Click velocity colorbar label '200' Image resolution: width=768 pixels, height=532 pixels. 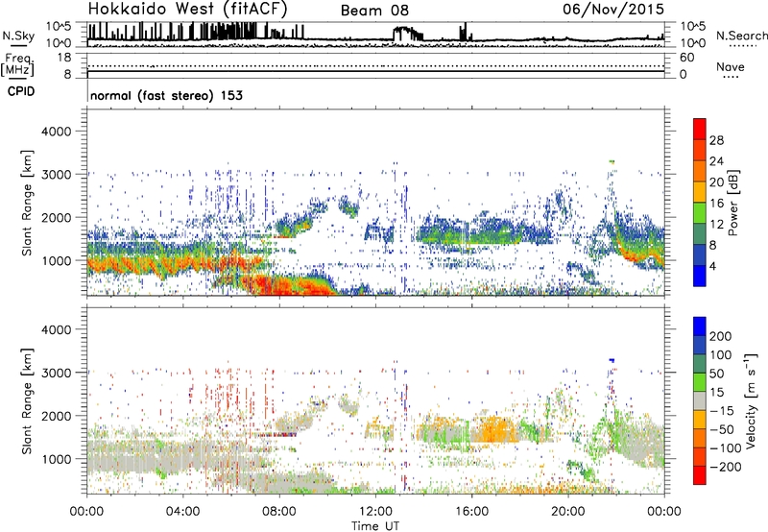tap(721, 336)
